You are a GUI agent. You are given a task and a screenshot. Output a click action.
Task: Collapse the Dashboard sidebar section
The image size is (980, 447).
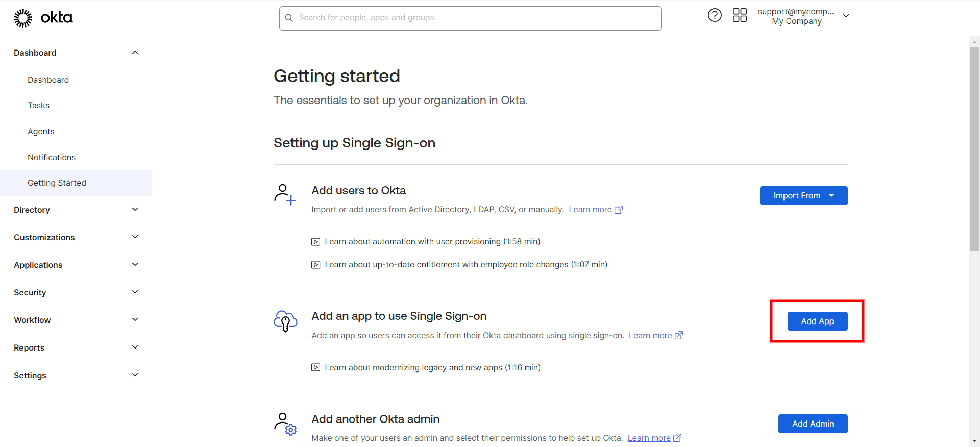click(x=135, y=53)
